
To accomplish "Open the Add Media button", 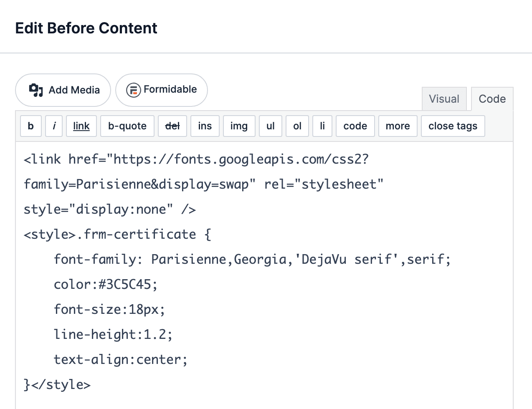I will pyautogui.click(x=63, y=90).
